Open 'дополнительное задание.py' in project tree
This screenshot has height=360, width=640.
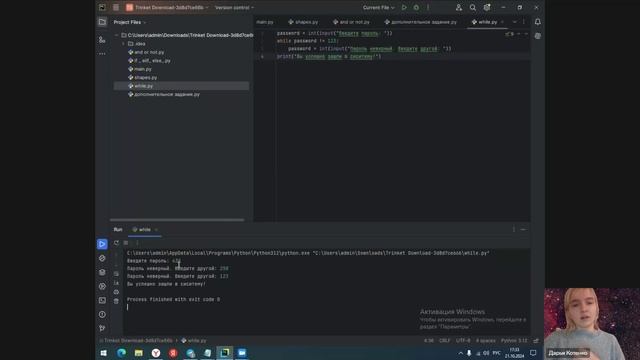[164, 94]
